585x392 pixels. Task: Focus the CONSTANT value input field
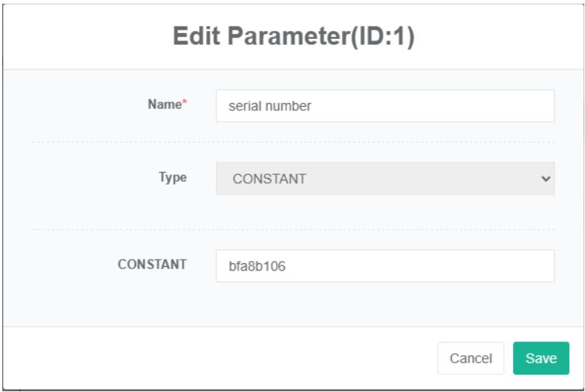coord(384,266)
